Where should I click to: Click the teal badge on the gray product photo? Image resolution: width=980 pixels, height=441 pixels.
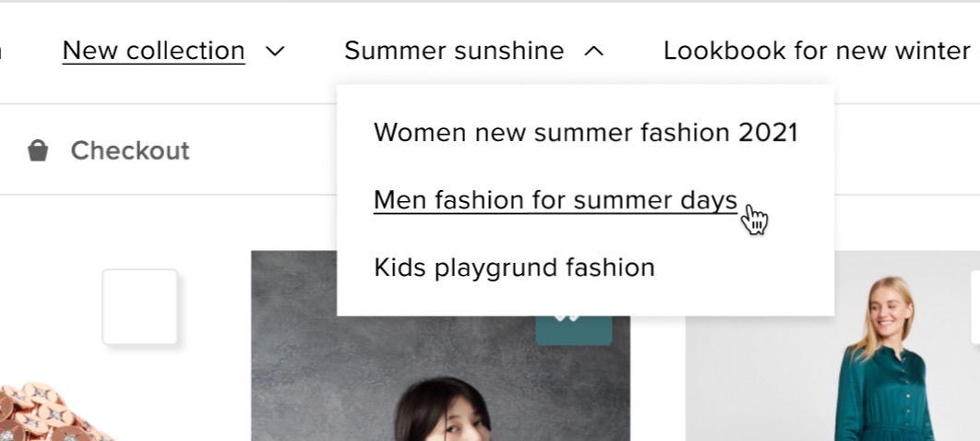click(x=574, y=329)
